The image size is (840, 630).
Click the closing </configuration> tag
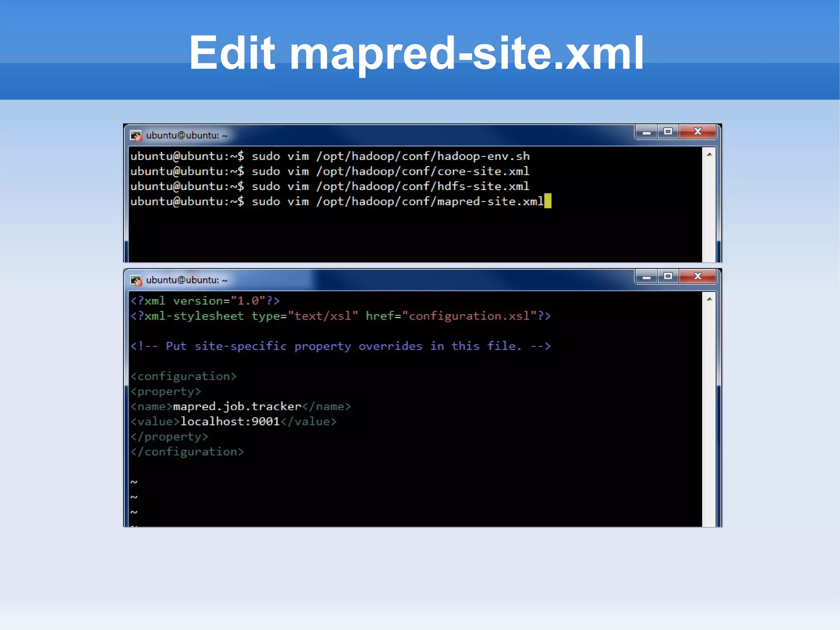(x=187, y=452)
